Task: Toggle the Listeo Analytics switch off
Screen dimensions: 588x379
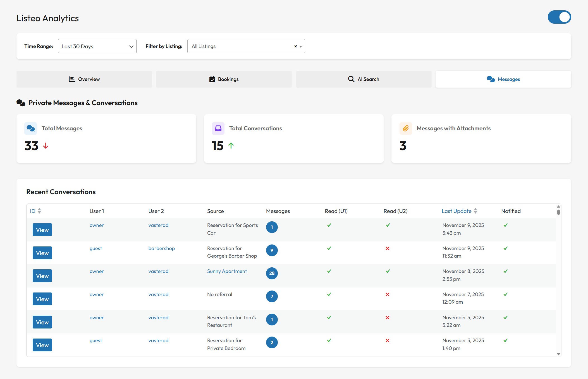Action: tap(559, 17)
